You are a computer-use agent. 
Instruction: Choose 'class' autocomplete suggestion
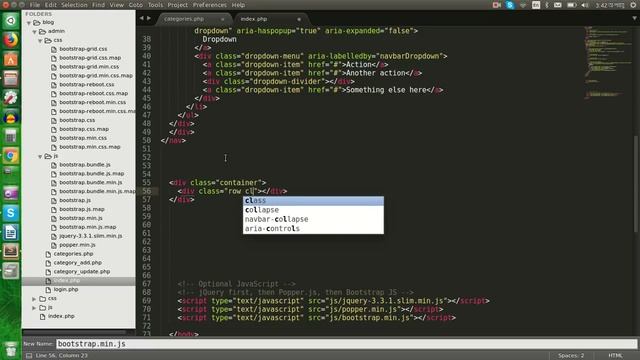(x=313, y=200)
